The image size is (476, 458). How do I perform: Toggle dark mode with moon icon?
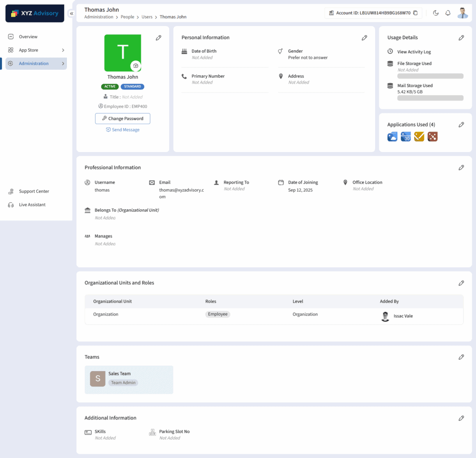pos(436,13)
